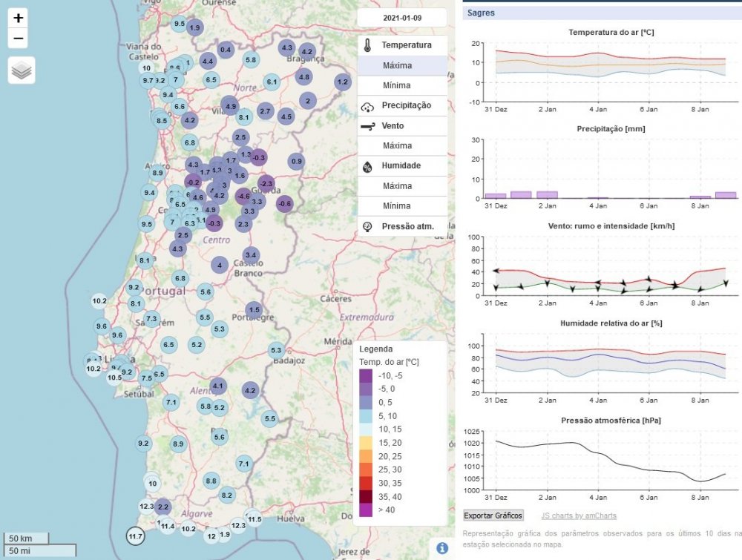Click the thermometer icon beside Temperatura
This screenshot has width=742, height=560.
(367, 45)
